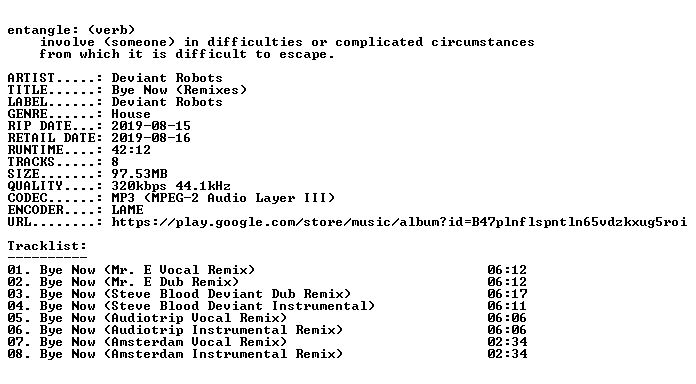Click the 'entangle: (verb)' heading text
The width and height of the screenshot is (696, 384).
(71, 30)
